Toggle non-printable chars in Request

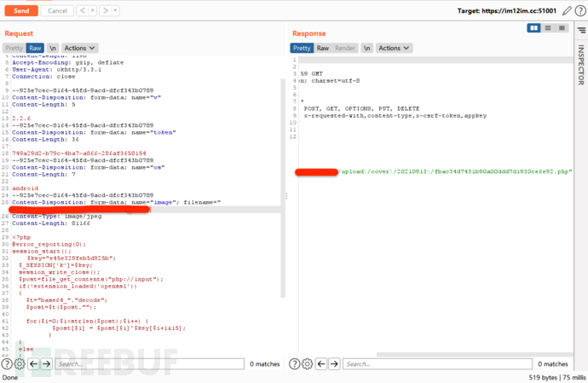point(53,48)
